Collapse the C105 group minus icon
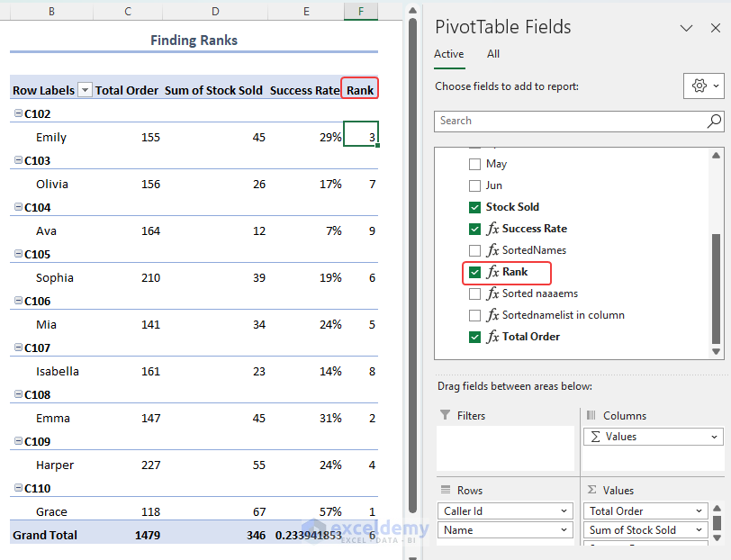731x560 pixels. pyautogui.click(x=18, y=255)
